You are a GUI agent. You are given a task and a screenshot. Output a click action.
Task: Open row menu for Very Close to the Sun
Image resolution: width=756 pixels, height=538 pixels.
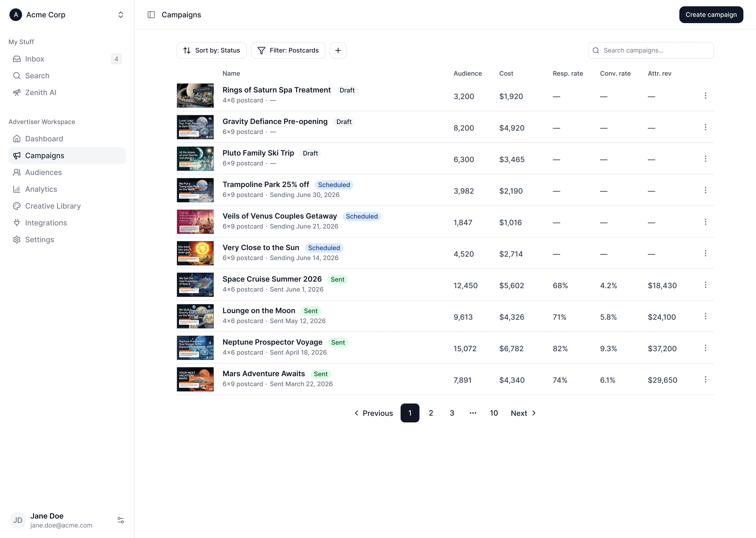tap(705, 253)
